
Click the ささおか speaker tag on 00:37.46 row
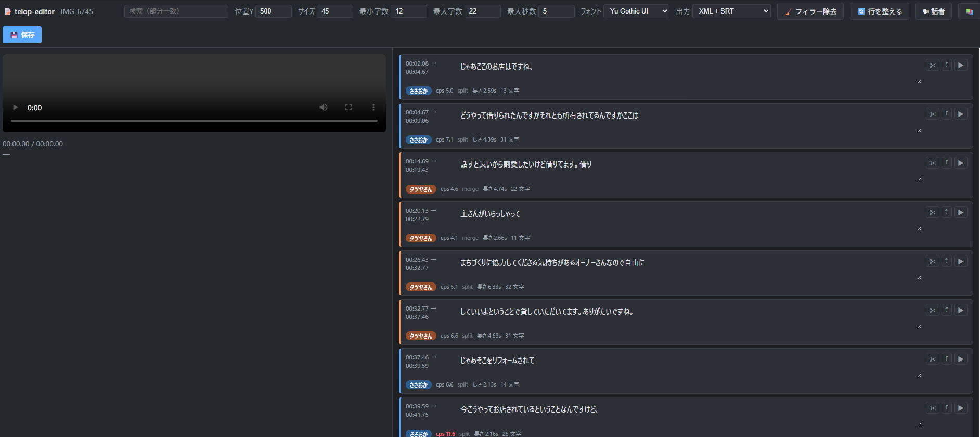(x=418, y=384)
